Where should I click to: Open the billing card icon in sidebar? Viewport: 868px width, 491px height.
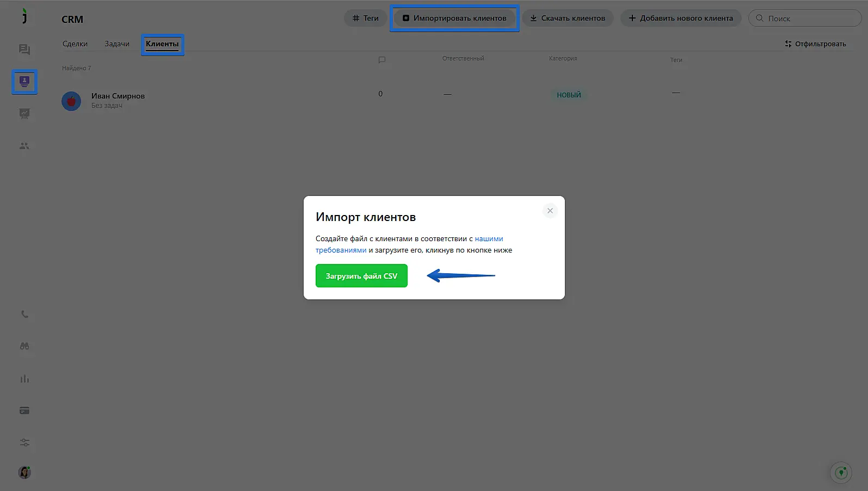click(24, 410)
